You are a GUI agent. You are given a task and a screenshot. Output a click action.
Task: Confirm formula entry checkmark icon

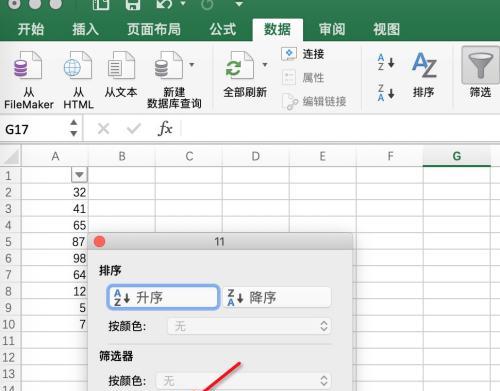(133, 129)
